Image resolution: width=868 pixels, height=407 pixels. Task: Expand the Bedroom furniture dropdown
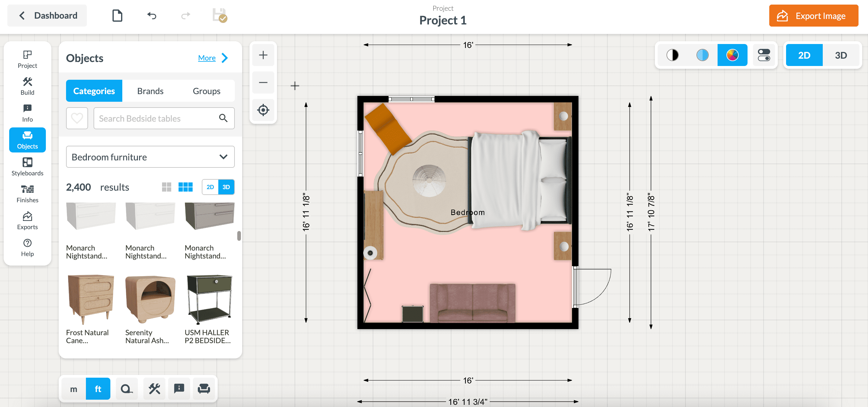point(150,157)
